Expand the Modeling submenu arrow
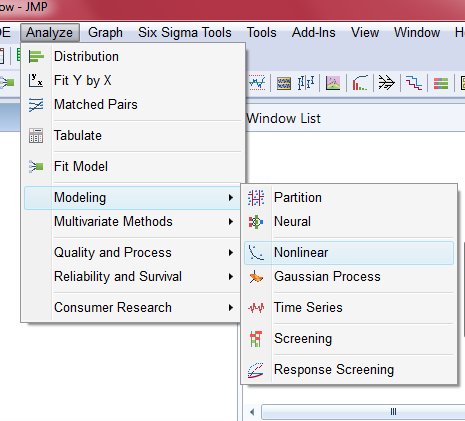Screen dimensions: 465x421 [x=231, y=198]
